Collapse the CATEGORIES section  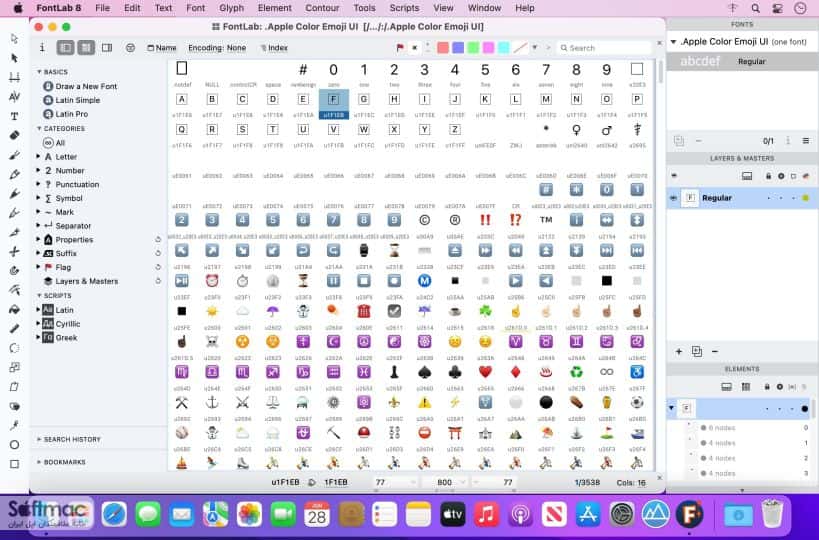pos(39,128)
